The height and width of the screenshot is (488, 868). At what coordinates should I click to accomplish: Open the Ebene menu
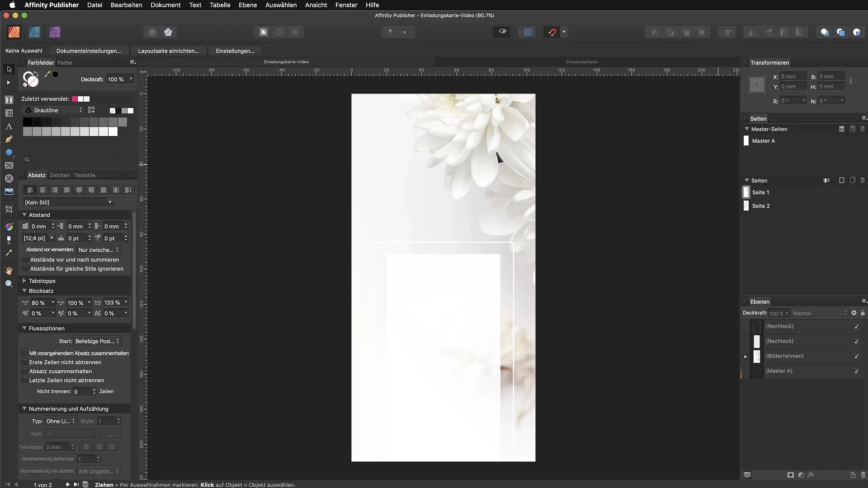(x=248, y=5)
